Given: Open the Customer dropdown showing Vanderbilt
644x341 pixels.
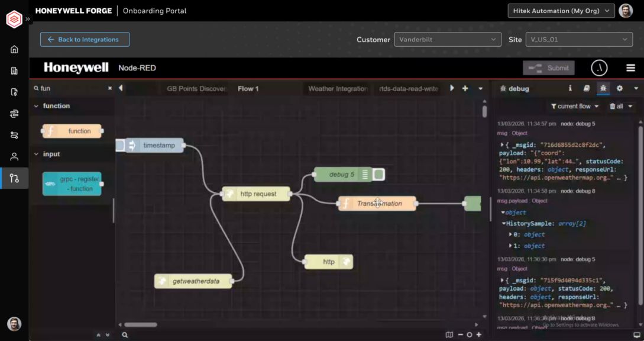Looking at the screenshot, I should [447, 40].
